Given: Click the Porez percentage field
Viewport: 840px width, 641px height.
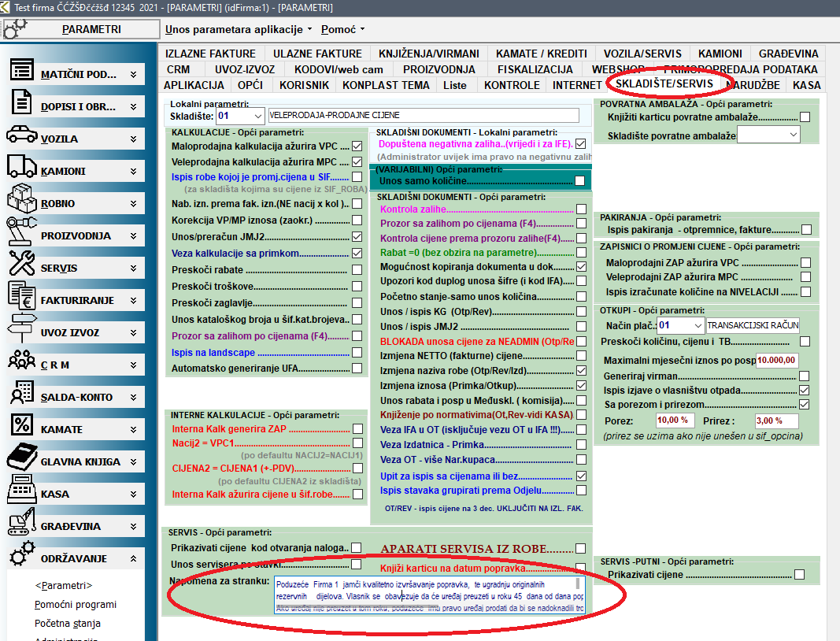Looking at the screenshot, I should click(675, 421).
